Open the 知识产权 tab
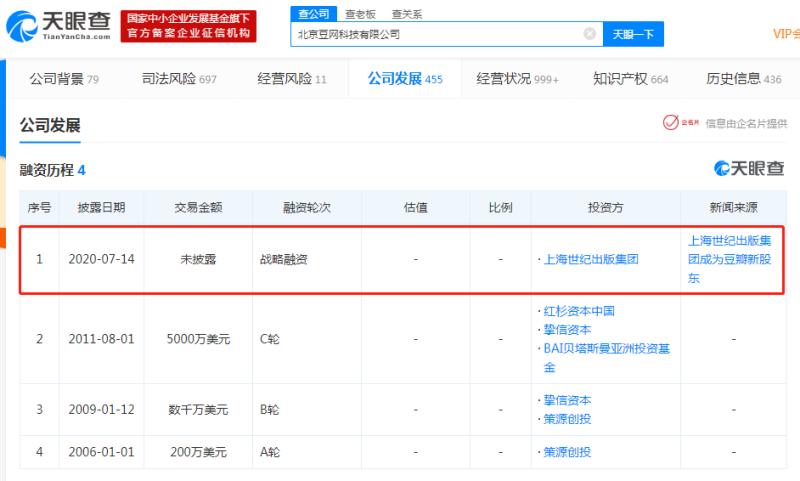Image resolution: width=800 pixels, height=481 pixels. [630, 79]
